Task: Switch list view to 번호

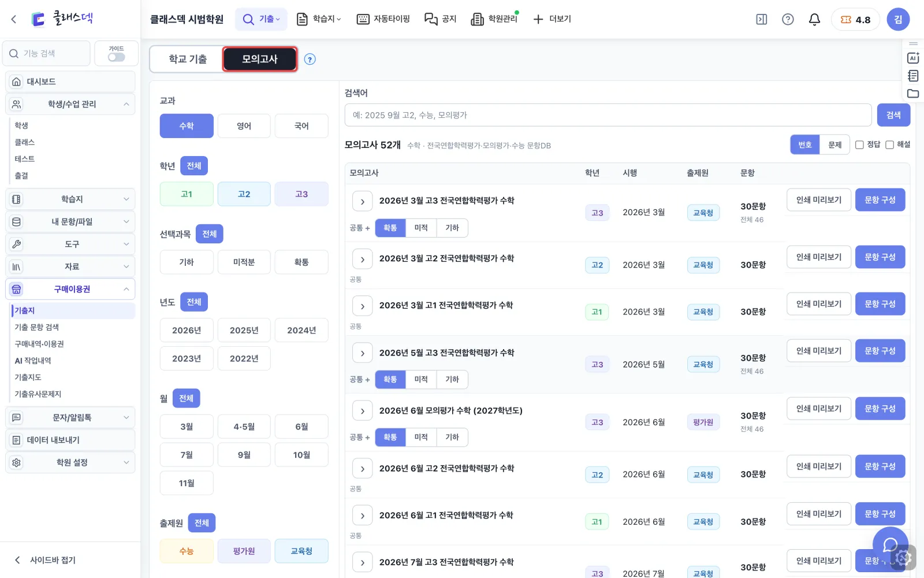Action: coord(805,145)
